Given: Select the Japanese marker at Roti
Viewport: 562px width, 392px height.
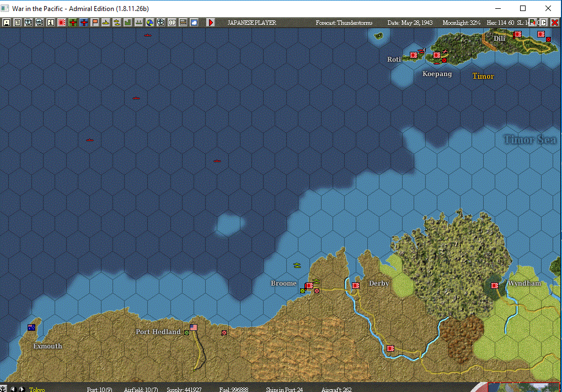Looking at the screenshot, I should (x=414, y=55).
